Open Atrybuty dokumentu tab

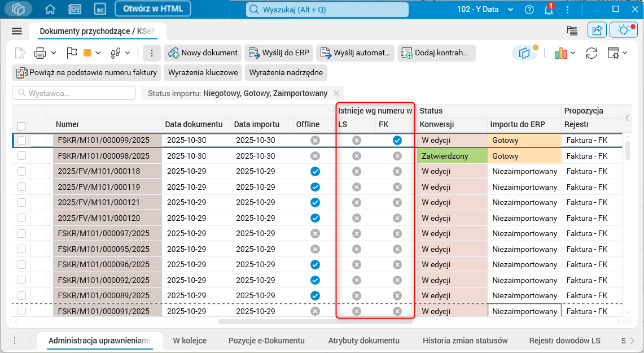pyautogui.click(x=364, y=341)
